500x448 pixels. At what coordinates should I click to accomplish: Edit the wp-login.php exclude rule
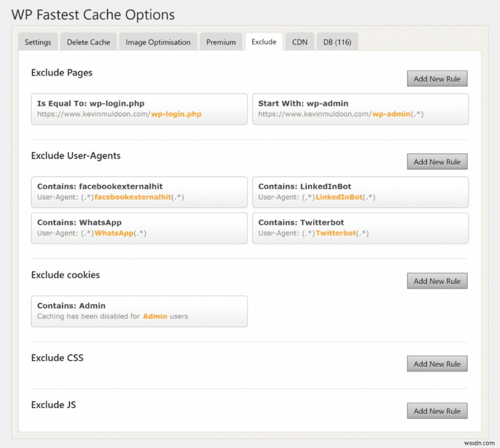pos(139,109)
